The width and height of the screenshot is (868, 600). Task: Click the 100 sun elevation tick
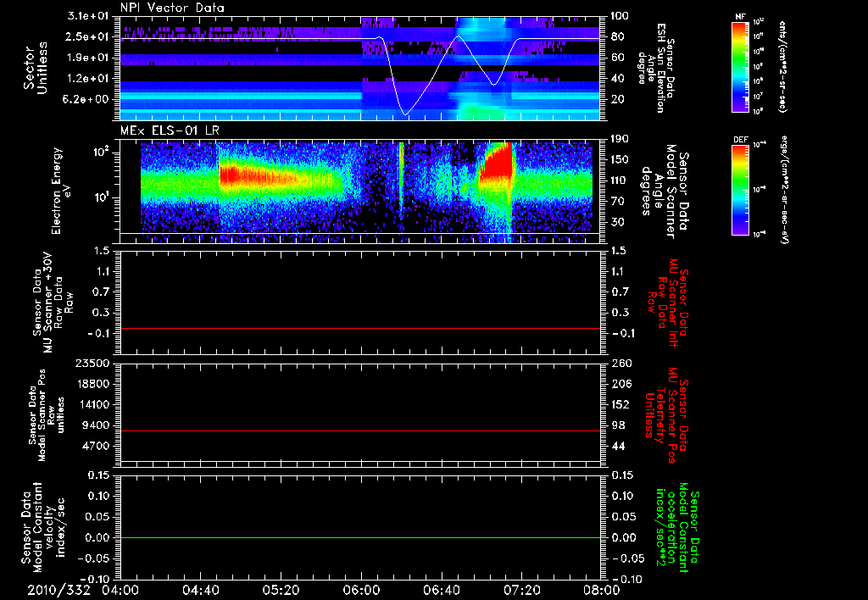620,16
